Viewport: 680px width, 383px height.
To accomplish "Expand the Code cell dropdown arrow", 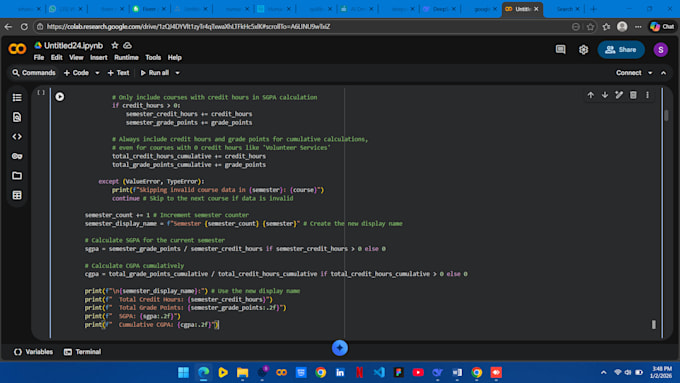I will point(97,73).
